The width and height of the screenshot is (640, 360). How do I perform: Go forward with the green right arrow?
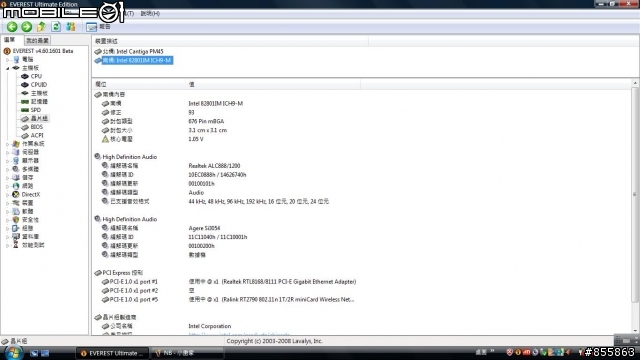27,27
